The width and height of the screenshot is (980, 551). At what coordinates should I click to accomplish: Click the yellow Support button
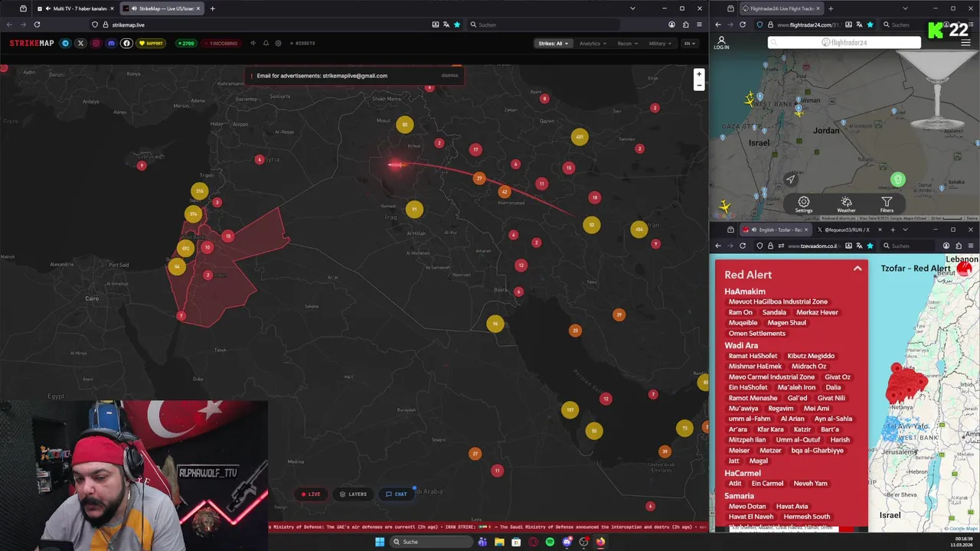coord(151,44)
